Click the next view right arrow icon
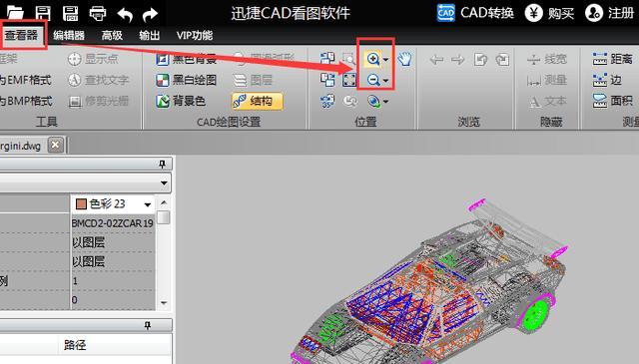Screen dimensions: 639x364 458,60
